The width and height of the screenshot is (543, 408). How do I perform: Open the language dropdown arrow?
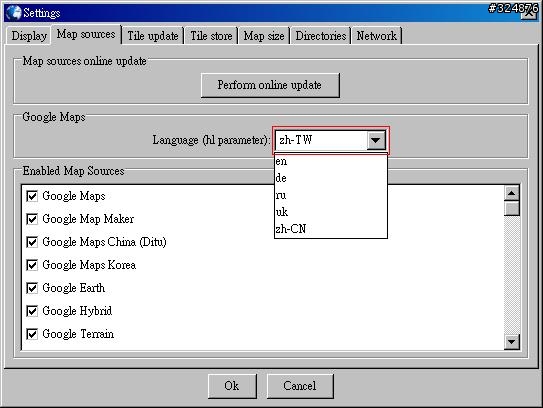coord(376,140)
